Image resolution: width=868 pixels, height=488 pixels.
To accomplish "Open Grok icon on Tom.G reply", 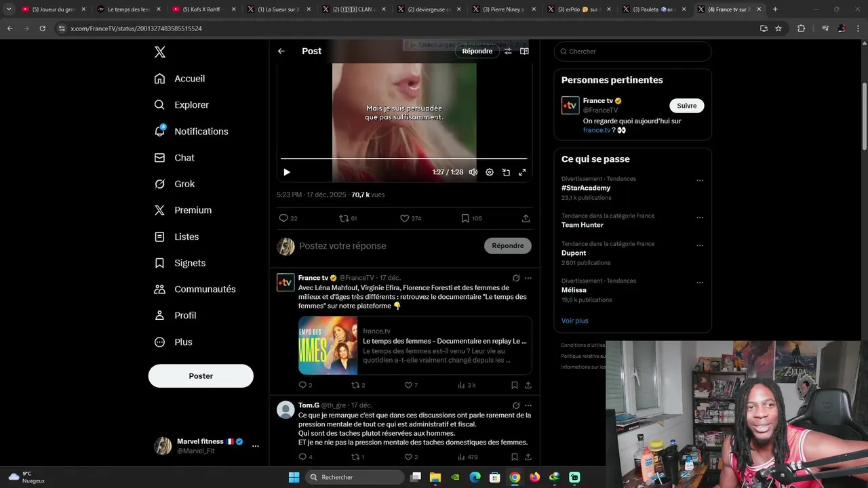I will [x=516, y=405].
